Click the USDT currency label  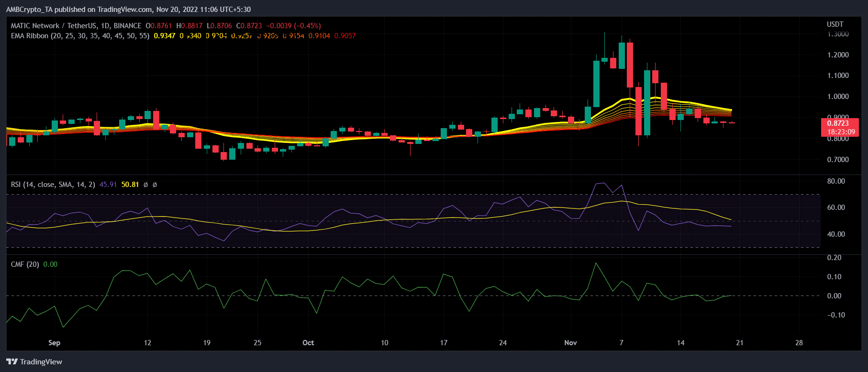point(835,24)
